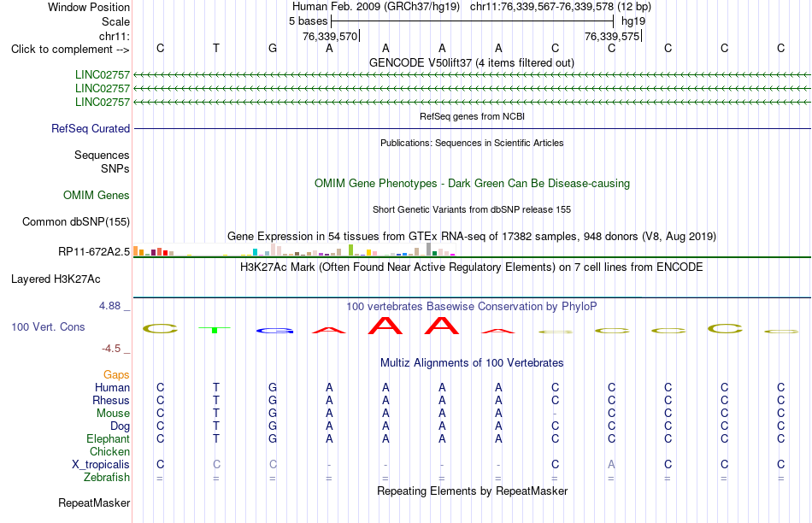The width and height of the screenshot is (812, 523).
Task: Select the Elephant species label
Action: pyautogui.click(x=108, y=438)
